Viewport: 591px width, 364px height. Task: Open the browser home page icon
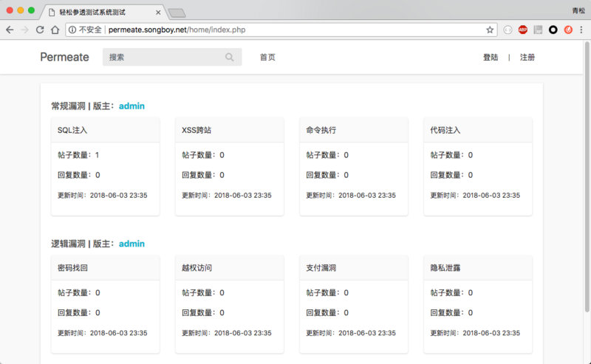(x=55, y=30)
